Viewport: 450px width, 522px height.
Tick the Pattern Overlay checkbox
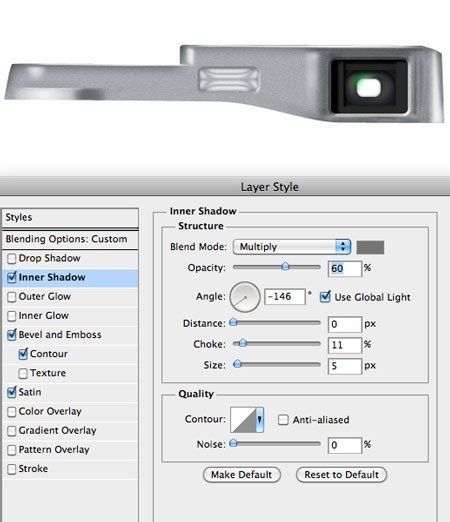(x=12, y=450)
